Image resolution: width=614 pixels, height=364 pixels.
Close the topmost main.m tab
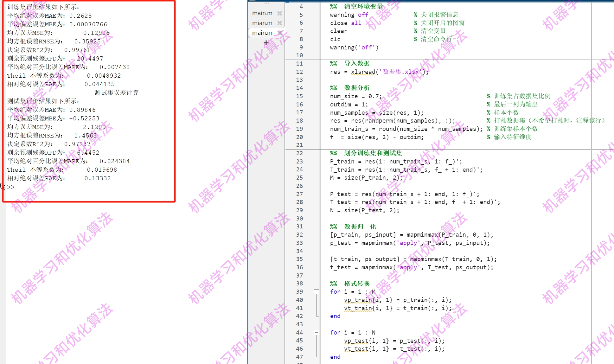279,13
